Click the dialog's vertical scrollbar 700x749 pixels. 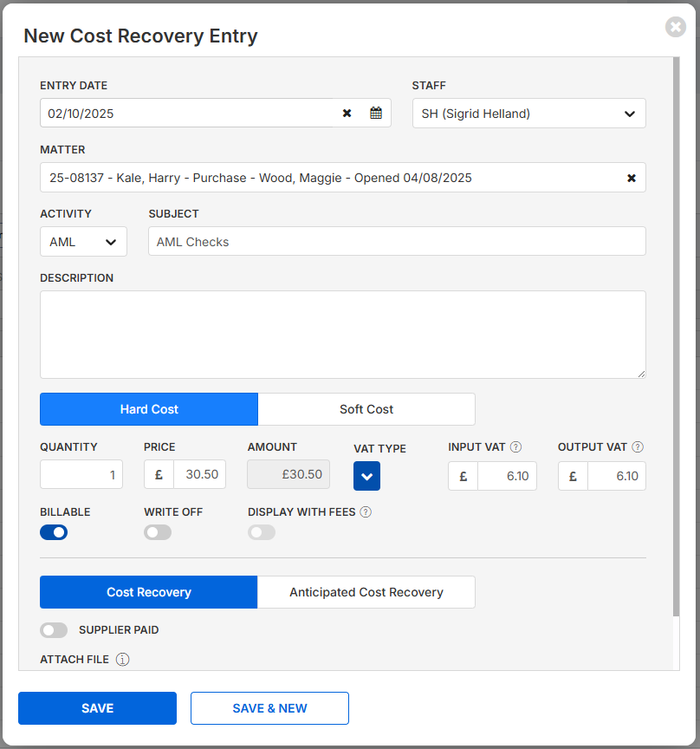tap(675, 338)
